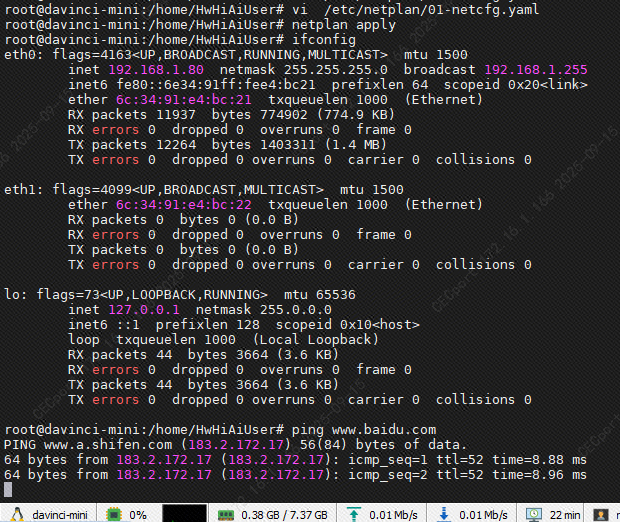The width and height of the screenshot is (620, 522).
Task: Click the '0.38 GB / 7.37 GB' memory value
Action: click(x=284, y=515)
